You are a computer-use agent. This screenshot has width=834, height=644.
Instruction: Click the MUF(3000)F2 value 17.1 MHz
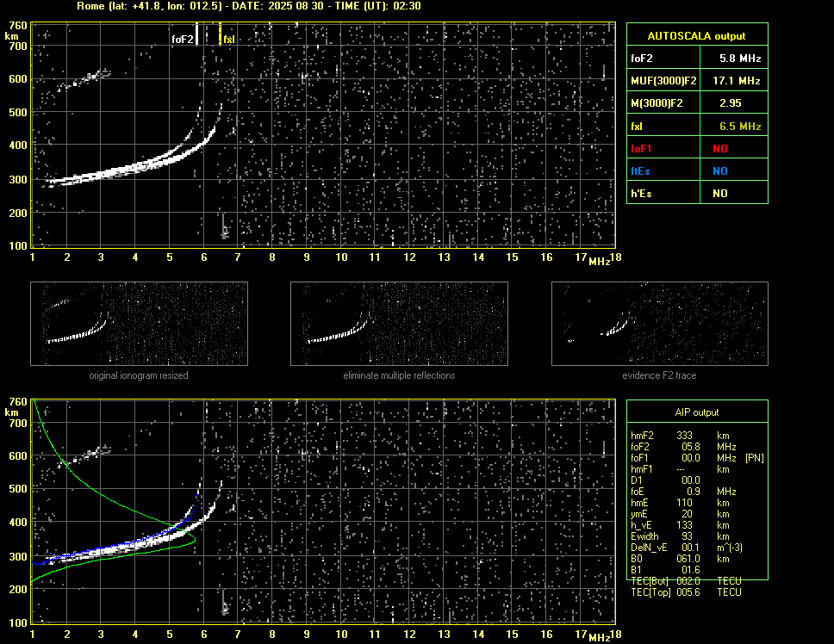(x=736, y=81)
